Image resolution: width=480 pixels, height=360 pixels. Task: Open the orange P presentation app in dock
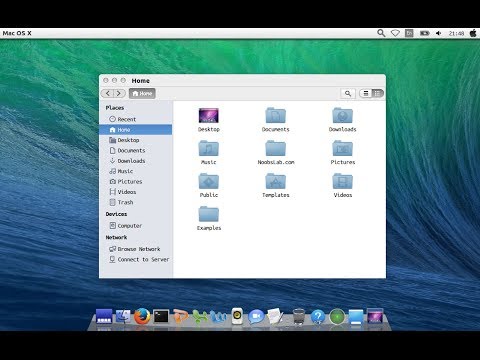coord(181,316)
